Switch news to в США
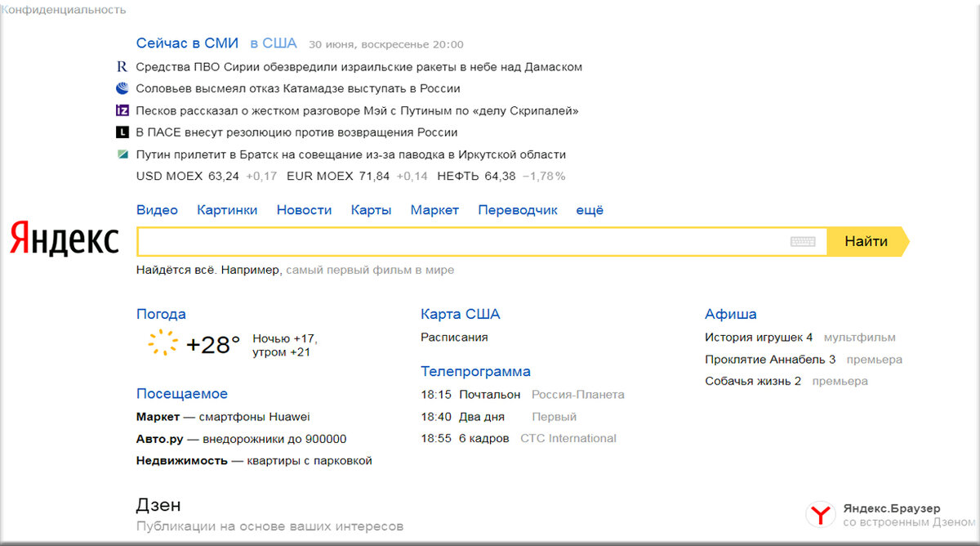Screen dimensions: 980x546 pos(274,43)
